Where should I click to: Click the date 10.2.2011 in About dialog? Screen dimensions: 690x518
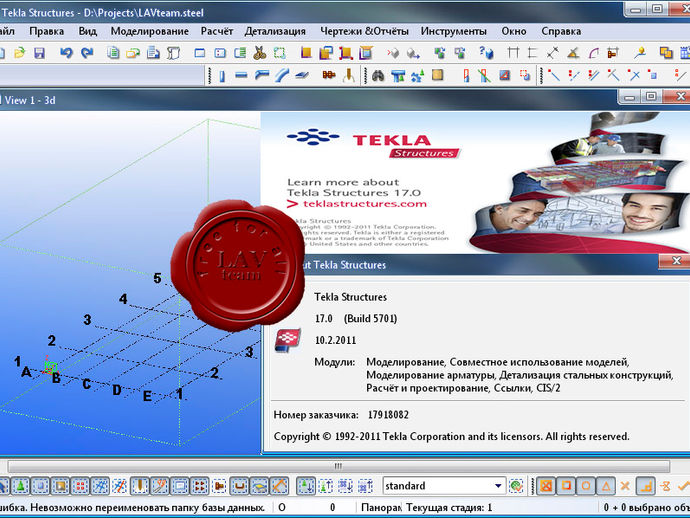click(335, 340)
